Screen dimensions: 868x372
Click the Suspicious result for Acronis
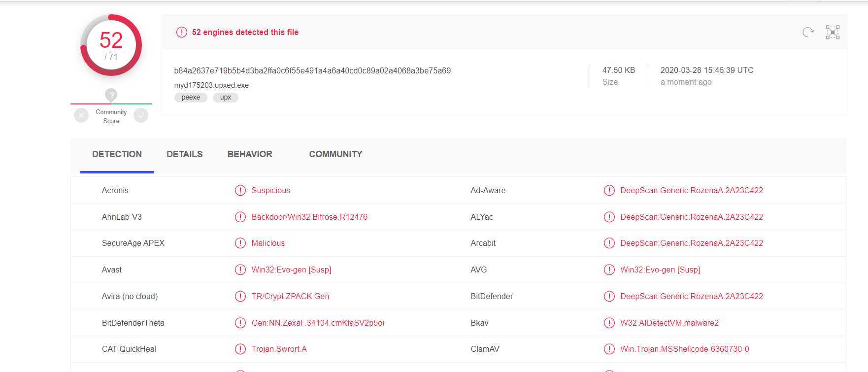pos(270,190)
